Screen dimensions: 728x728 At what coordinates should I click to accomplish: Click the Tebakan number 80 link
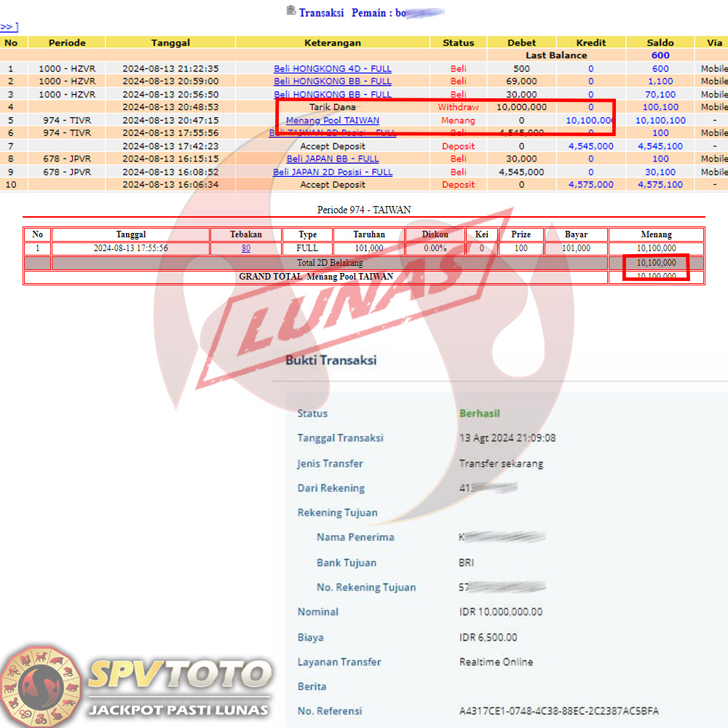tap(246, 248)
